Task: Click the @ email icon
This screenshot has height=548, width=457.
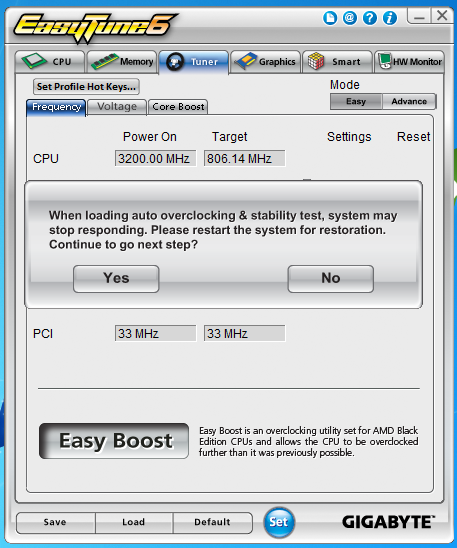Action: [350, 18]
